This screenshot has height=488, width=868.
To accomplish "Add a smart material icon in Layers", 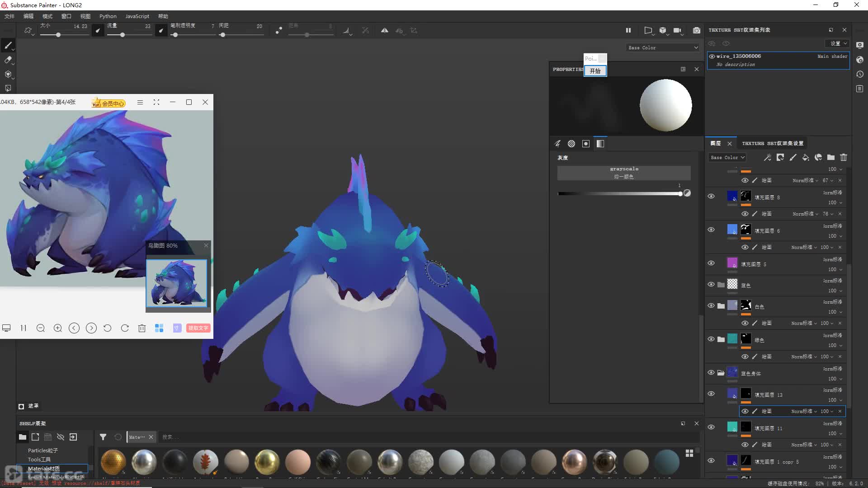I will pos(818,157).
